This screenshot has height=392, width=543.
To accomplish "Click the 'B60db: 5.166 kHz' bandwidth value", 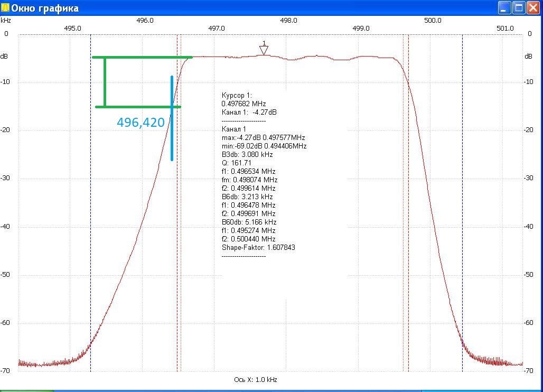I will (x=249, y=222).
